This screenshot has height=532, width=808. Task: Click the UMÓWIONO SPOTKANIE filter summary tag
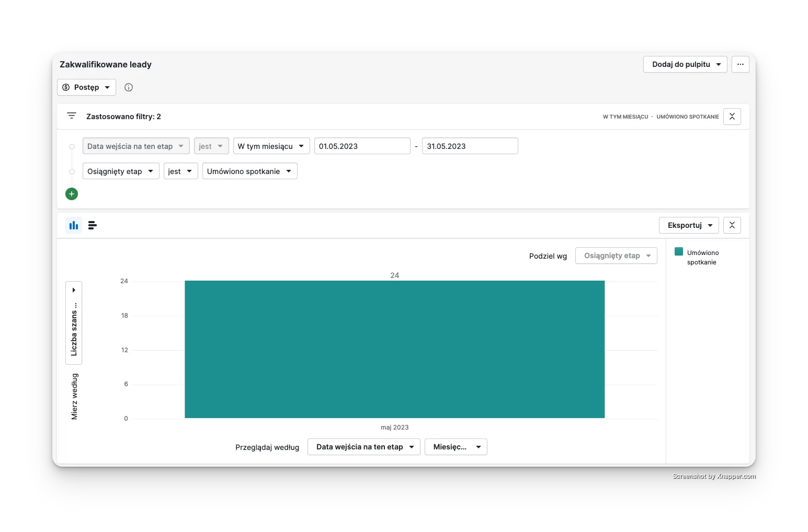(x=688, y=117)
